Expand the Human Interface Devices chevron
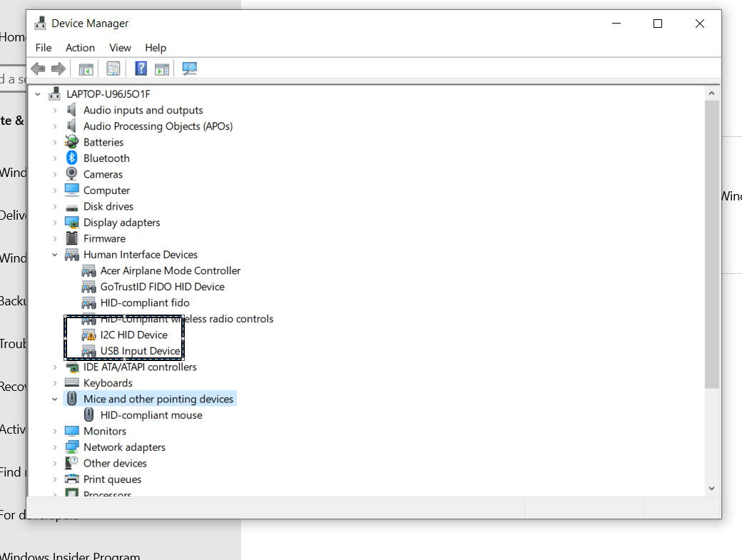742x560 pixels. [x=54, y=254]
